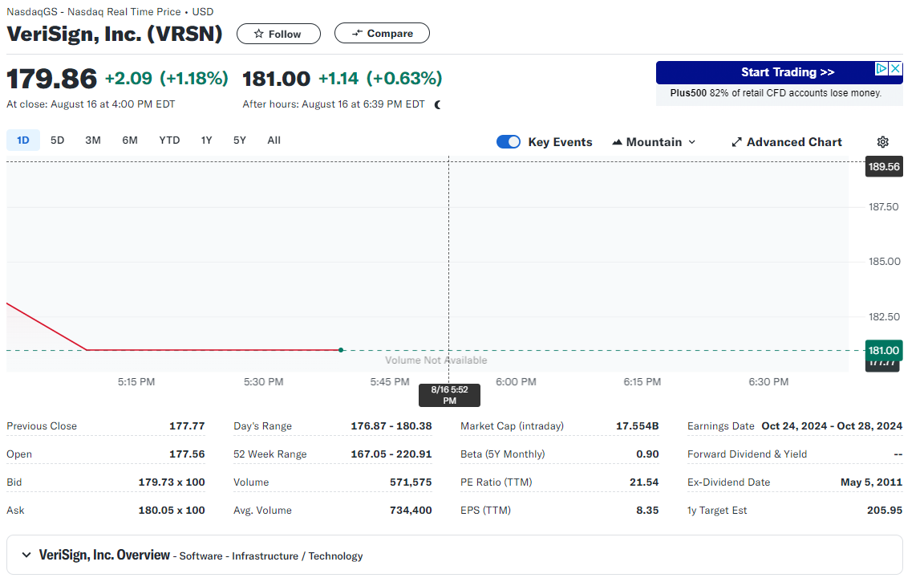Click the green 181.00 price marker
This screenshot has height=578, width=924.
point(883,350)
